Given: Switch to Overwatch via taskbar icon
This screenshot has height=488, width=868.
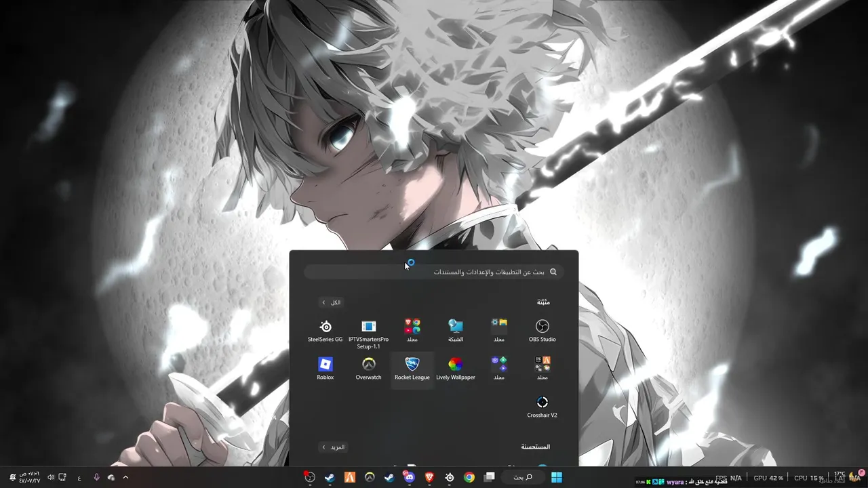Looking at the screenshot, I should click(370, 477).
